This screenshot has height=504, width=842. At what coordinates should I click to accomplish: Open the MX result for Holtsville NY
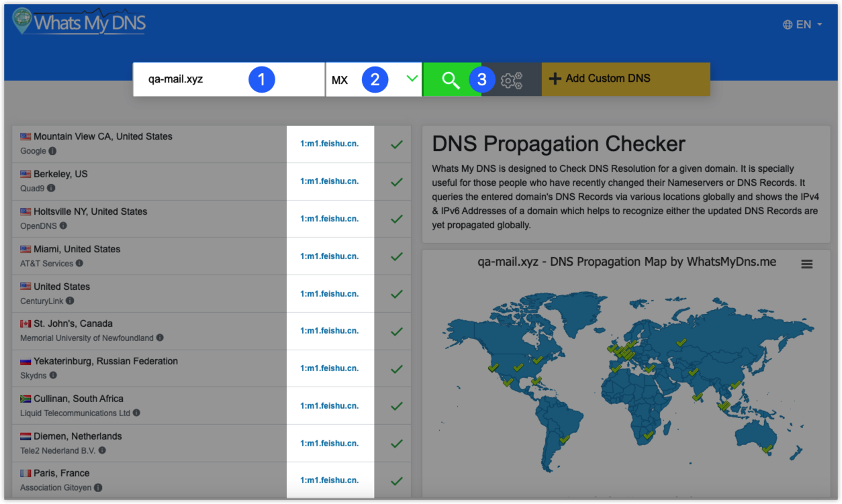[330, 219]
